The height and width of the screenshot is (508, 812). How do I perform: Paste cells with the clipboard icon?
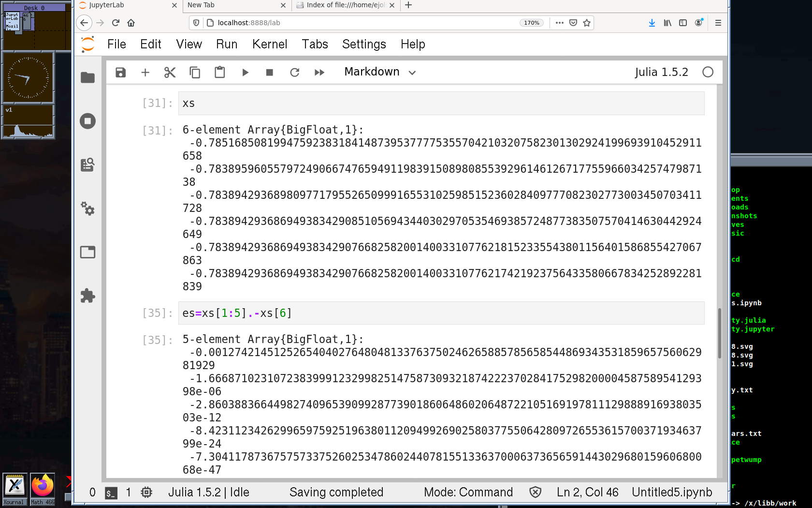point(219,73)
